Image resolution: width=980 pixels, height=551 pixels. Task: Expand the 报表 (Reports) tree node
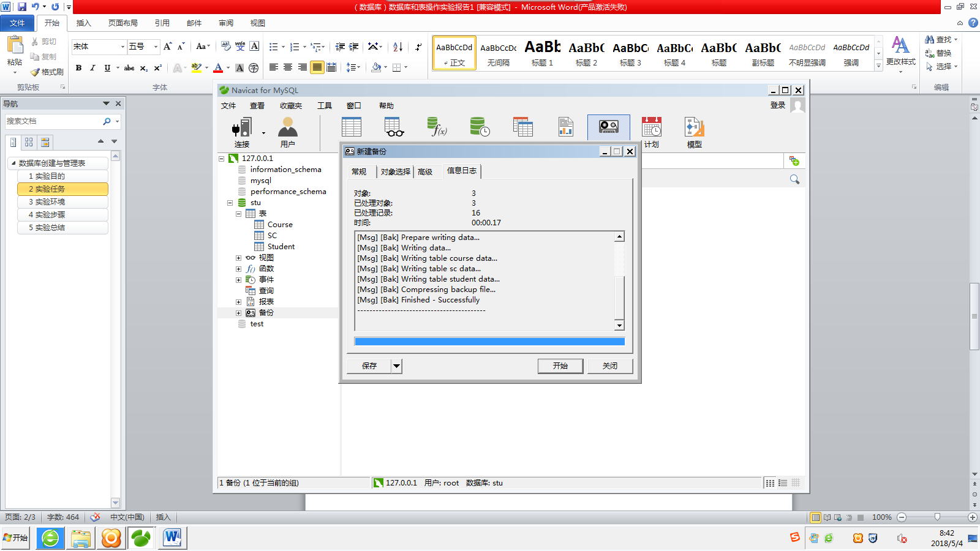tap(238, 302)
